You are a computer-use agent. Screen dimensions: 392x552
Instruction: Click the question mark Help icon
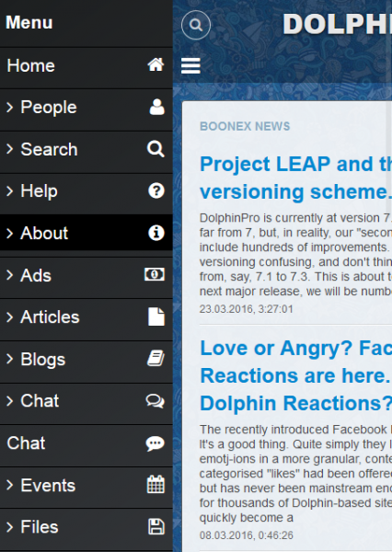(x=156, y=190)
